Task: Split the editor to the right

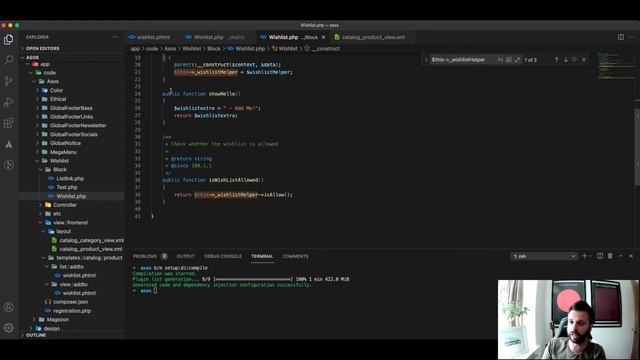Action: click(620, 37)
